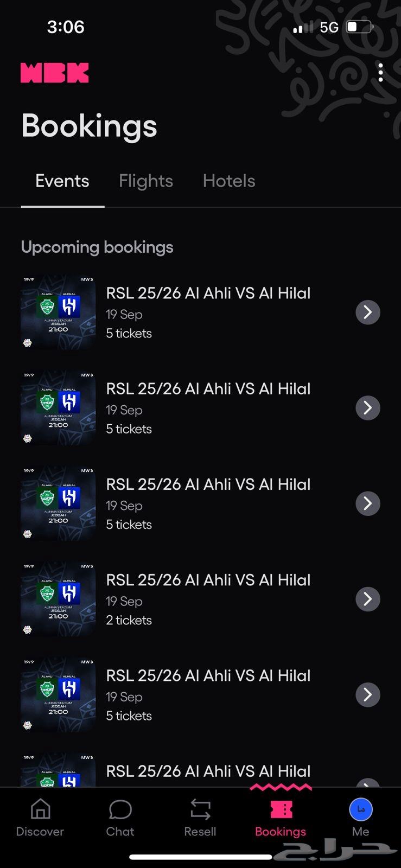Switch to the Hotels tab
This screenshot has height=868, width=401.
tap(228, 181)
